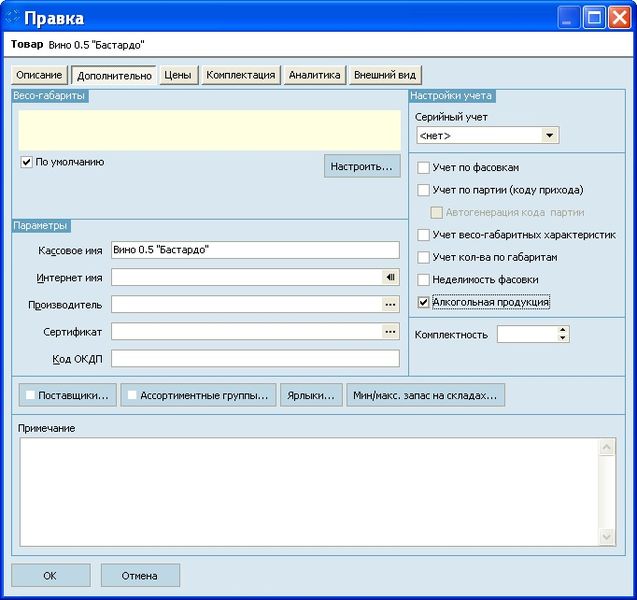This screenshot has height=600, width=637.
Task: Uncheck Алкогольная продукция checkbox
Action: click(x=423, y=302)
